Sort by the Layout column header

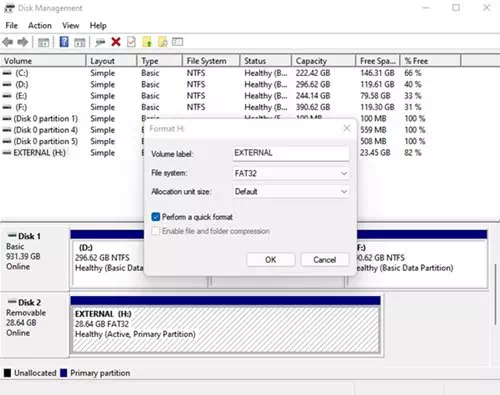tap(112, 61)
